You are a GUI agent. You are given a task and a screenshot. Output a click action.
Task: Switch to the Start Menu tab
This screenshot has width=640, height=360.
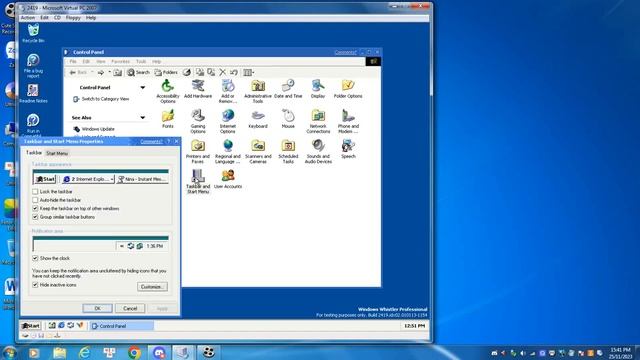(57, 153)
